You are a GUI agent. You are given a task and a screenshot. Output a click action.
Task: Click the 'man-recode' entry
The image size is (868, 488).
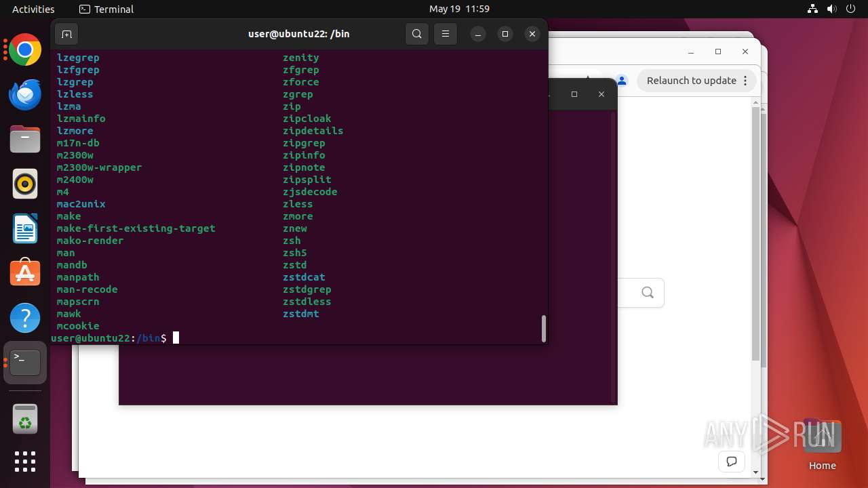point(87,289)
